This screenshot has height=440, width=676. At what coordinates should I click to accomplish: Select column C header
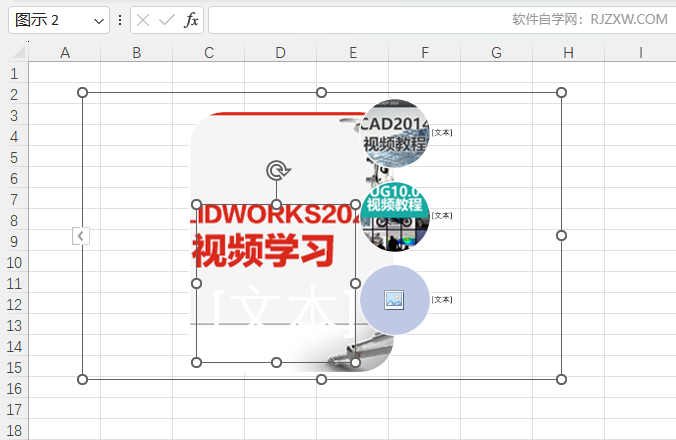click(x=209, y=53)
